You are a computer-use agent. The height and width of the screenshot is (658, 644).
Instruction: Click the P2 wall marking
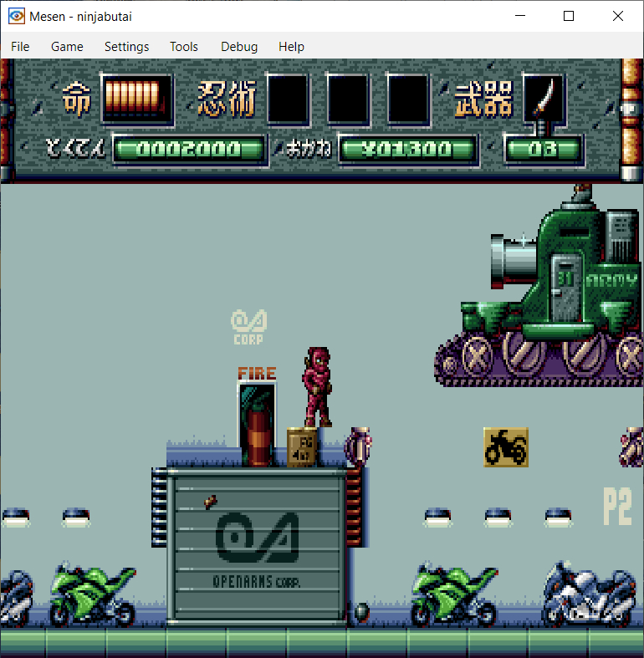(617, 506)
